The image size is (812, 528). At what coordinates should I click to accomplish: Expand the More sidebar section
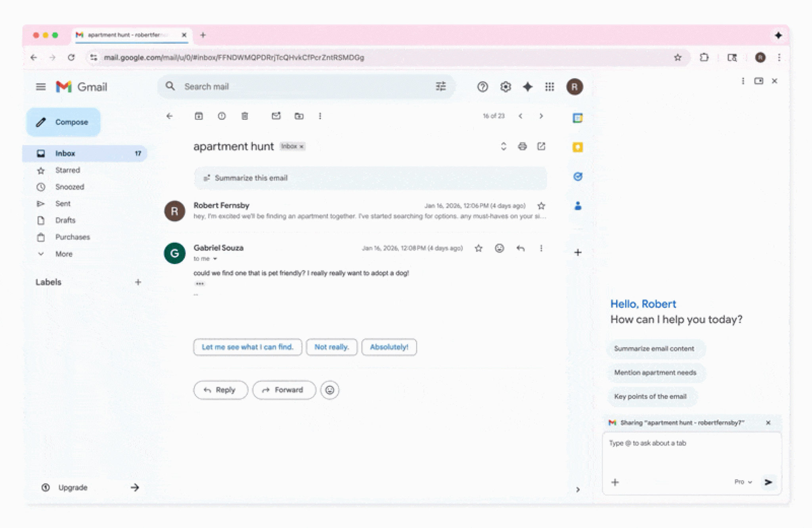[x=63, y=254]
